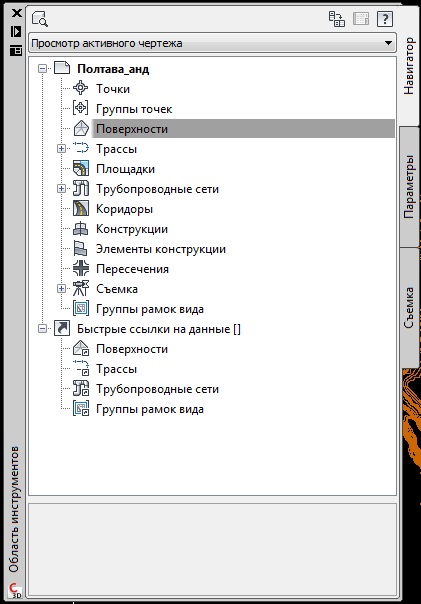Click the search/find magnifier icon in toolbar
The height and width of the screenshot is (604, 421).
40,18
